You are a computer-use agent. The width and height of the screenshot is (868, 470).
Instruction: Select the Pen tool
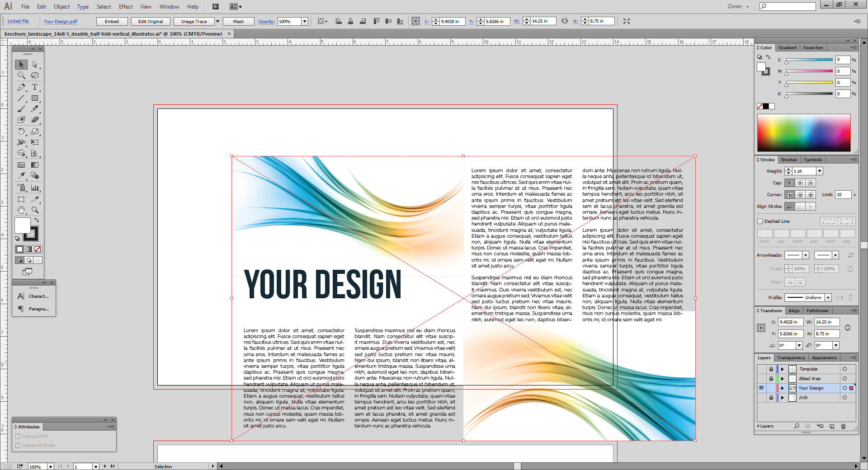(21, 87)
